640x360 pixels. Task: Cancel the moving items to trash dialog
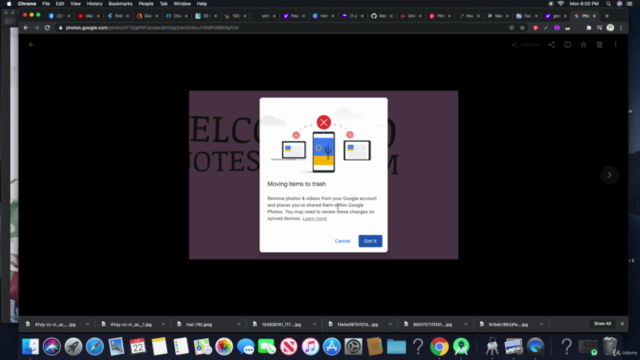tap(342, 241)
